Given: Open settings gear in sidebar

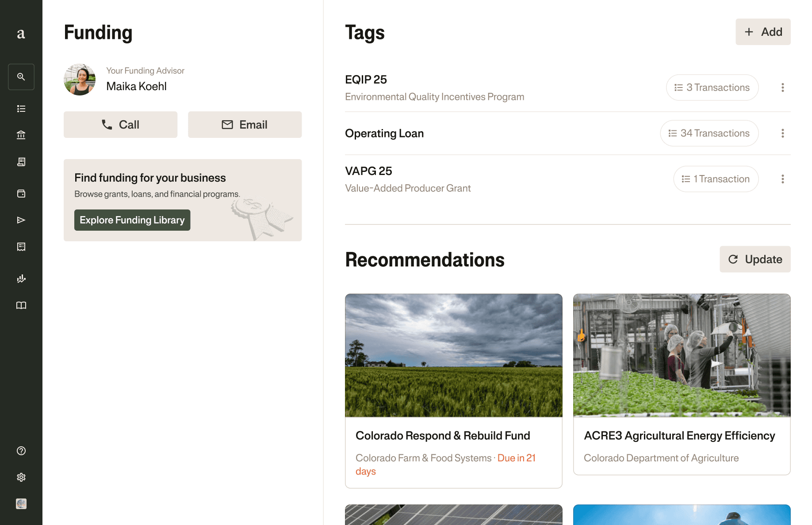Looking at the screenshot, I should point(21,477).
